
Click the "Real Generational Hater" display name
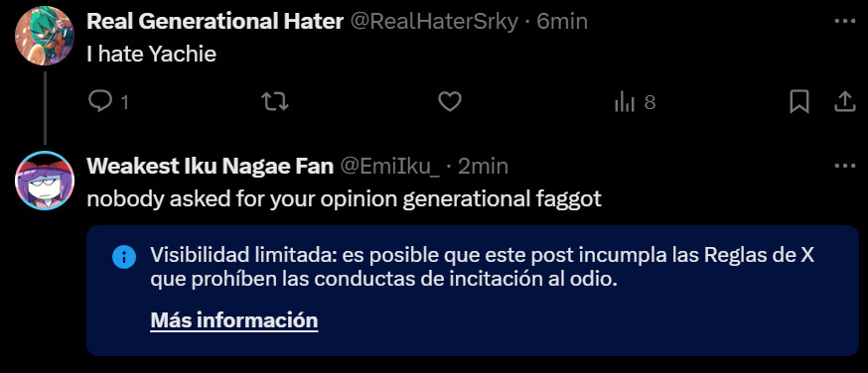[x=216, y=22]
